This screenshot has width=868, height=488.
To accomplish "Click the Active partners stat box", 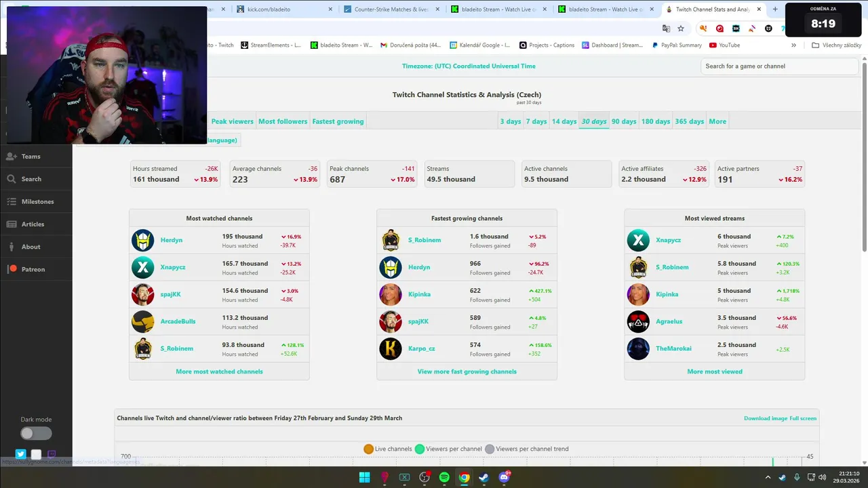I will 759,174.
